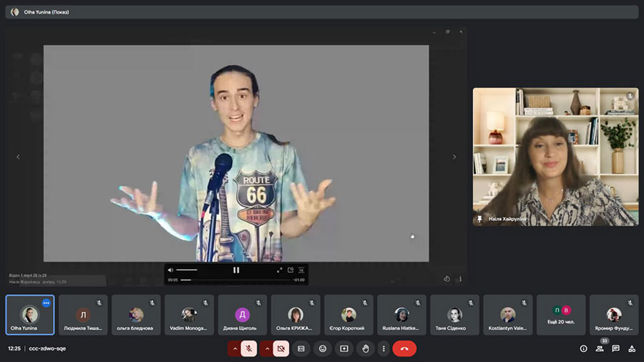Open the in-call chat panel

pyautogui.click(x=615, y=348)
